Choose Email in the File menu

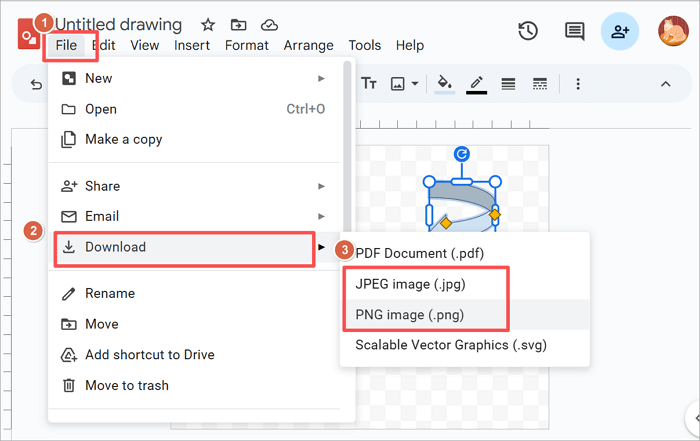click(196, 216)
